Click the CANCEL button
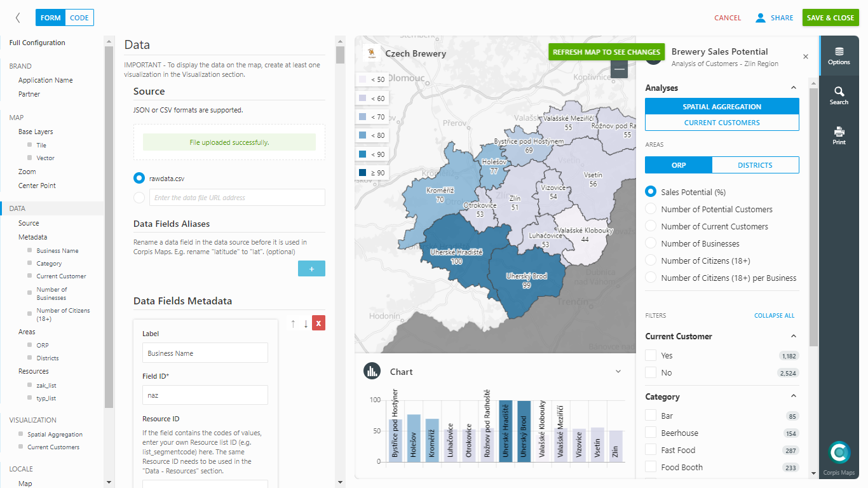 tap(728, 18)
